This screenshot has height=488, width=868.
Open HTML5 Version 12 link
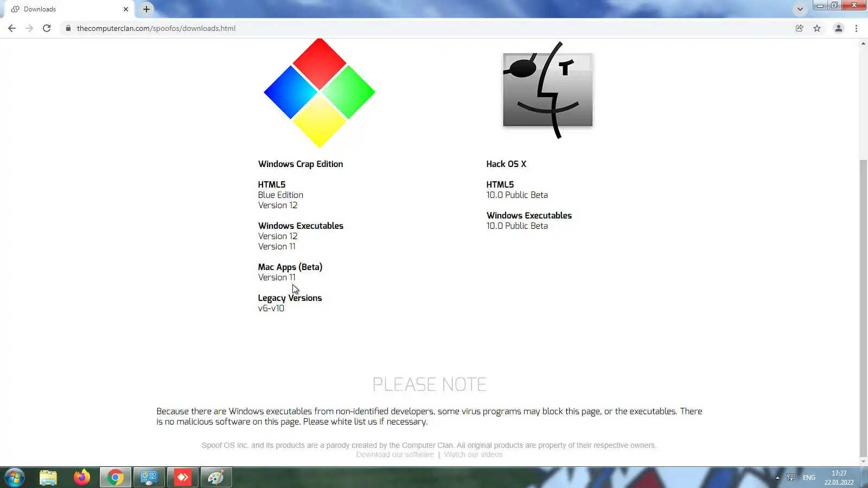(x=278, y=206)
